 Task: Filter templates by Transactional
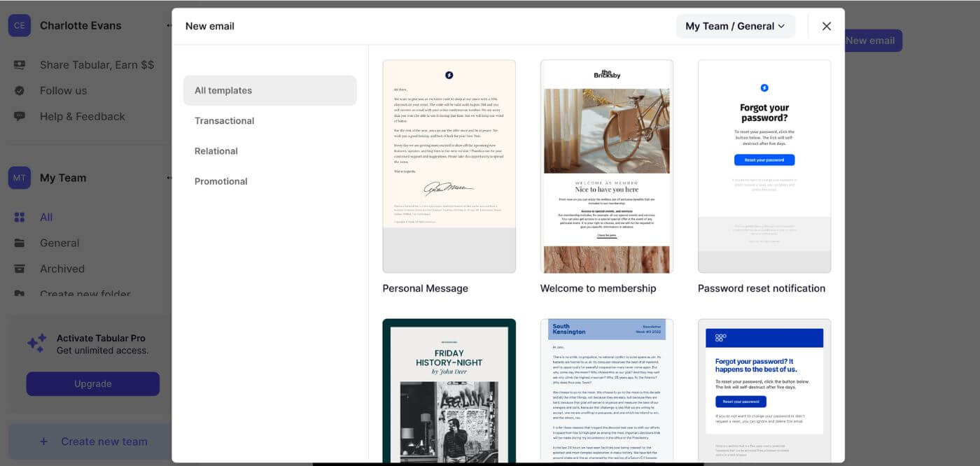224,121
